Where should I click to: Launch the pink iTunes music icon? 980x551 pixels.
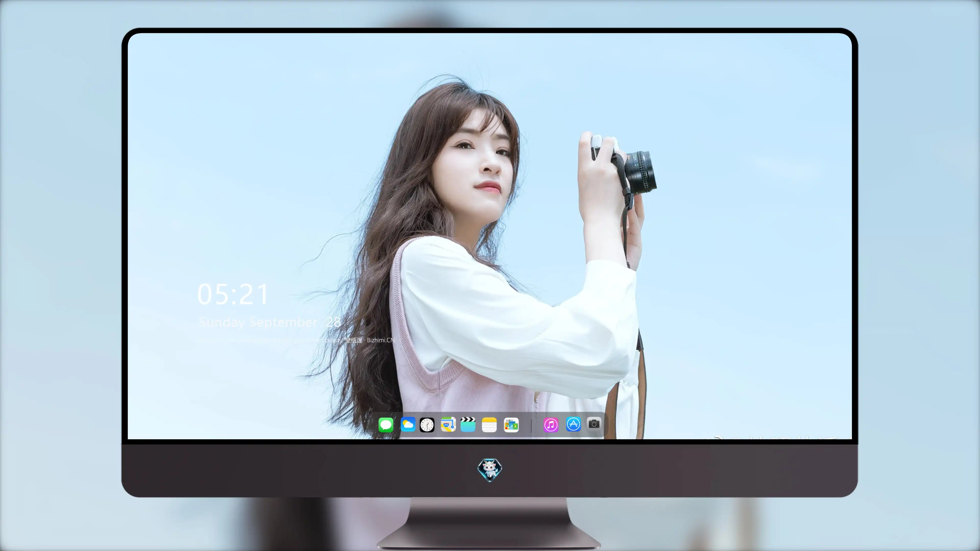tap(551, 425)
